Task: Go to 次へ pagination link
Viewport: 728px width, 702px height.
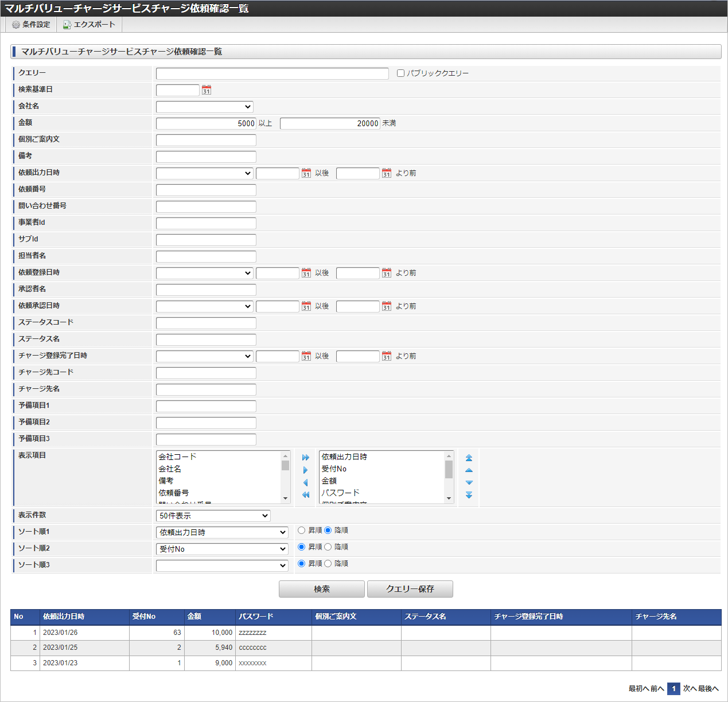Action: pos(690,689)
